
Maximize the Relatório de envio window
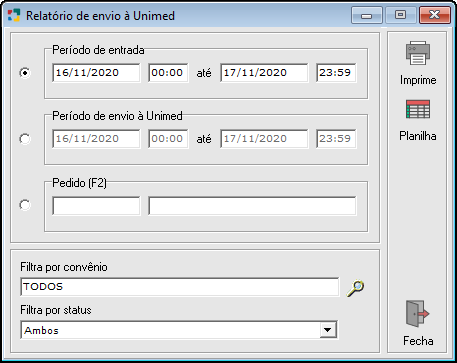coord(401,15)
